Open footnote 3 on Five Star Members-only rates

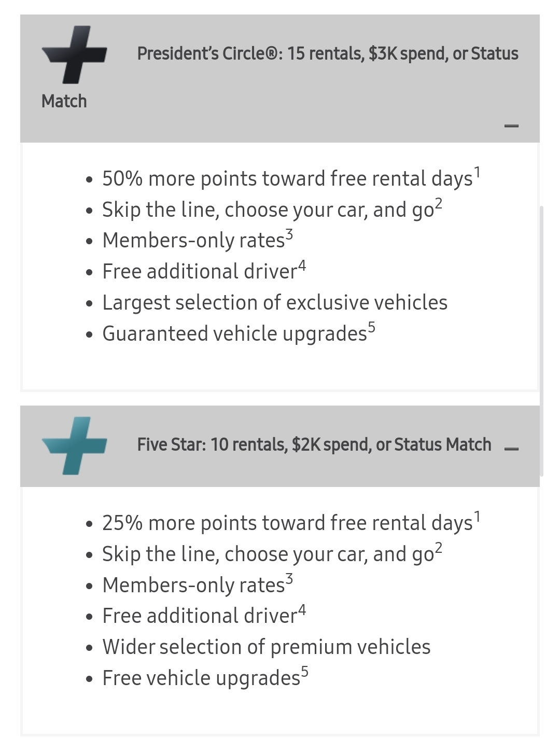click(x=289, y=579)
